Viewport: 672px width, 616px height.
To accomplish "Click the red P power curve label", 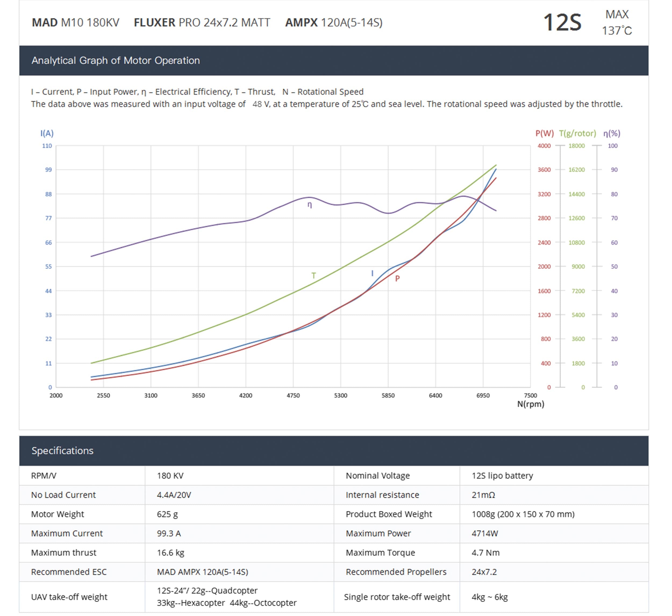I will [397, 278].
